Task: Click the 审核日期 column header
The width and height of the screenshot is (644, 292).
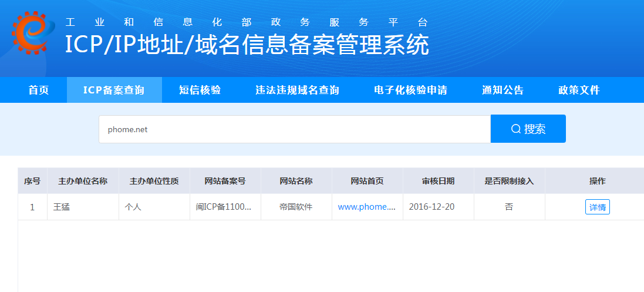Action: [x=438, y=181]
